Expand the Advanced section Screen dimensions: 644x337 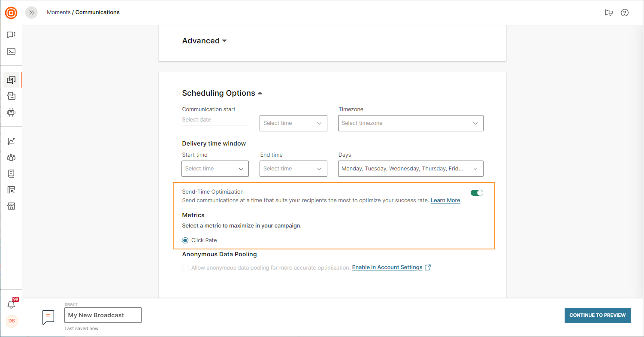204,41
